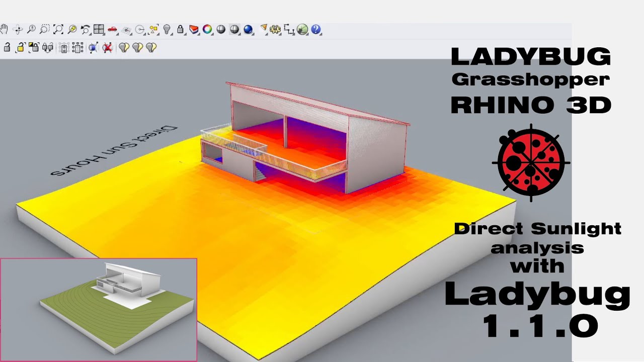The image size is (644, 362).
Task: Click the green terrain model inset thumbnail
Action: (x=99, y=310)
